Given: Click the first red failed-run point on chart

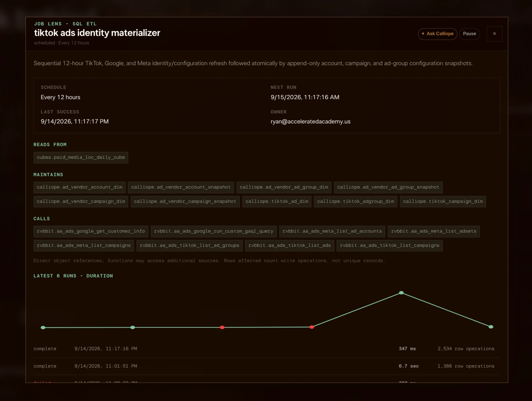Looking at the screenshot, I should [x=222, y=327].
